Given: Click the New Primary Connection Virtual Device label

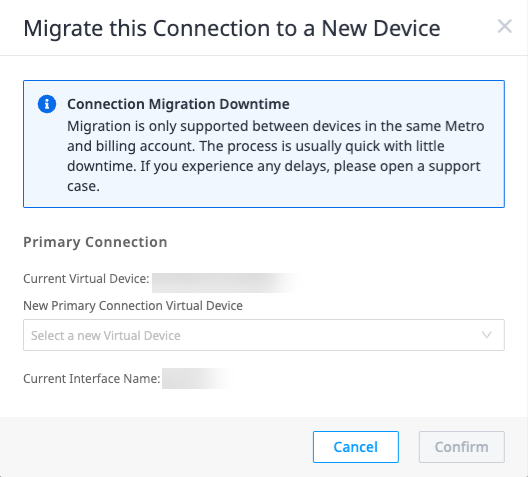Looking at the screenshot, I should click(133, 306).
